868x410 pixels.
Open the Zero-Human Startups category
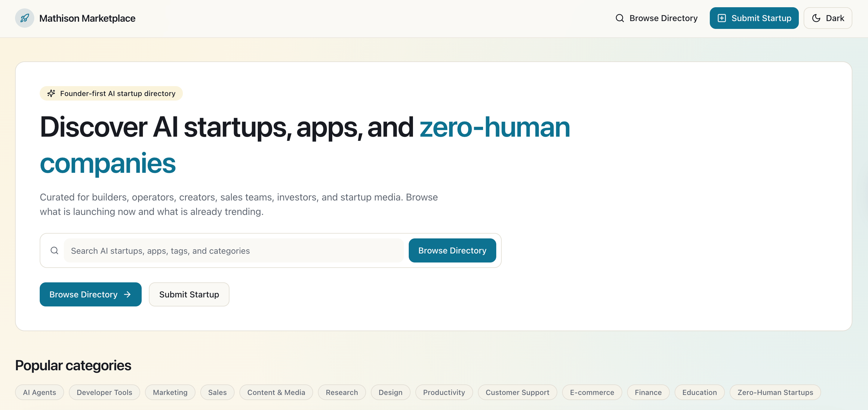click(775, 392)
